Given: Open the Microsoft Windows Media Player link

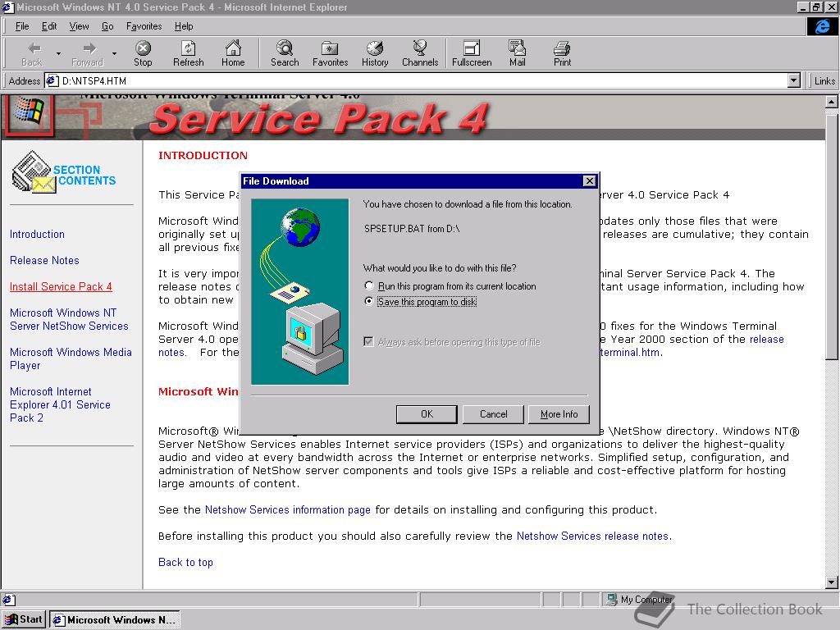Looking at the screenshot, I should click(x=71, y=358).
